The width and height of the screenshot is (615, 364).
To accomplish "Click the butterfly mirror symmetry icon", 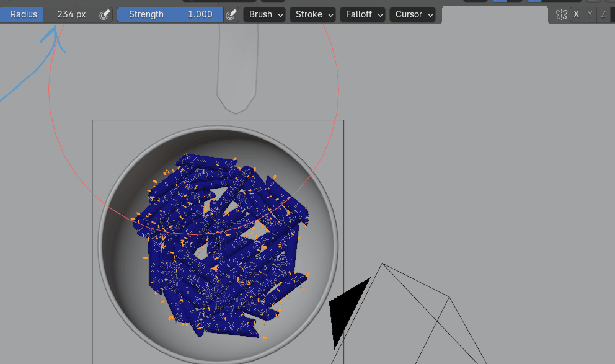I will (x=562, y=14).
